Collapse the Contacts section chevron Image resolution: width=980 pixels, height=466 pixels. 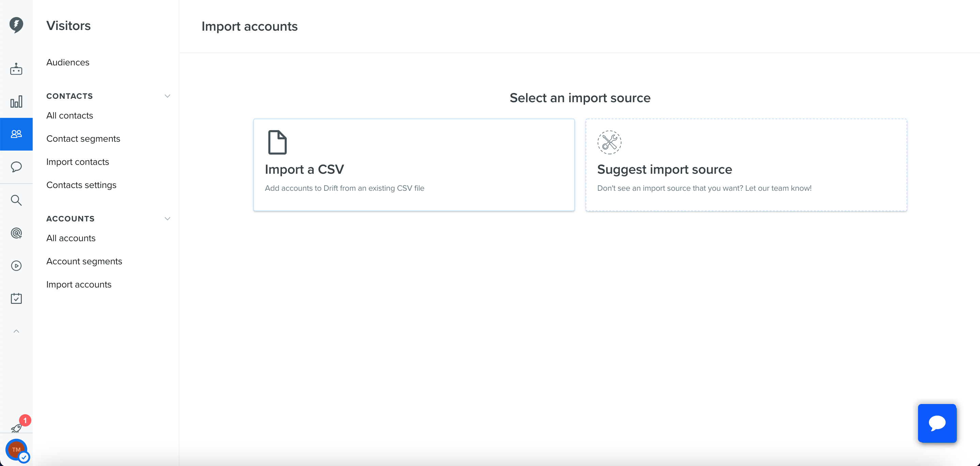click(x=168, y=96)
